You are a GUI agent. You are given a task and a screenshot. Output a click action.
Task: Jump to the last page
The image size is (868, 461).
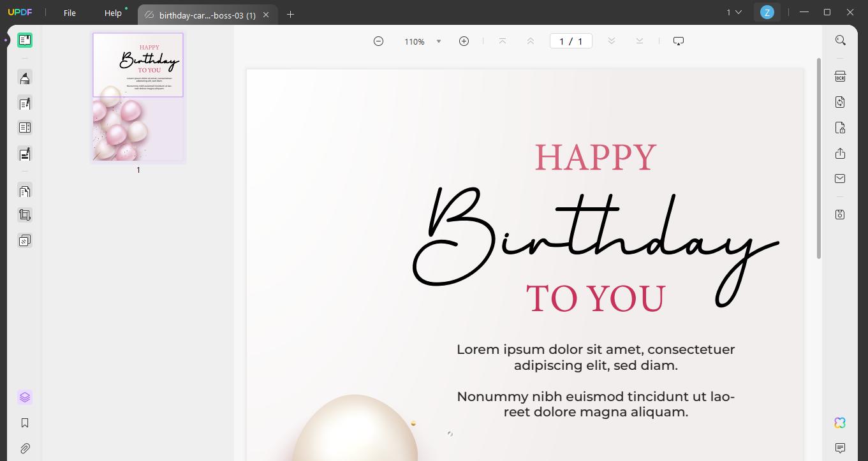(639, 41)
